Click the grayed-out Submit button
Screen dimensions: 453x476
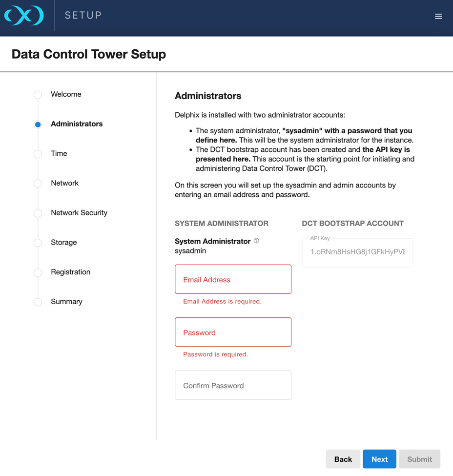pyautogui.click(x=419, y=459)
